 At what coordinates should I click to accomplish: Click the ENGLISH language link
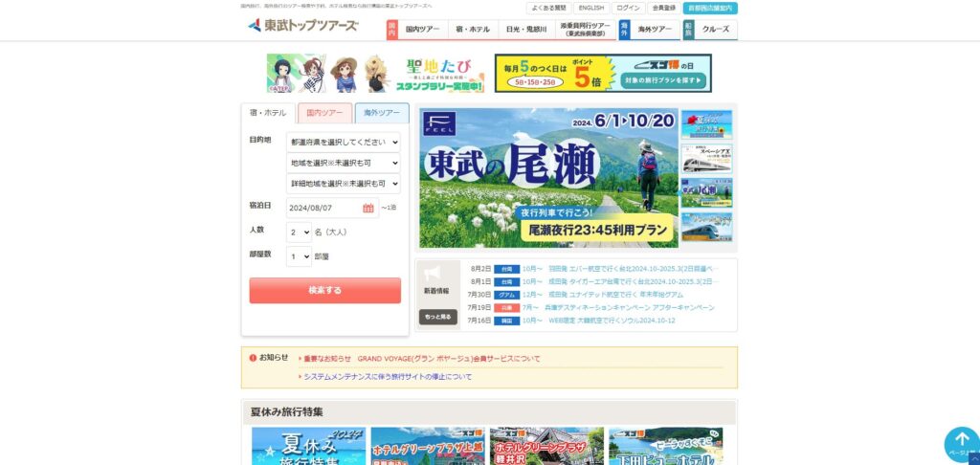pyautogui.click(x=591, y=8)
